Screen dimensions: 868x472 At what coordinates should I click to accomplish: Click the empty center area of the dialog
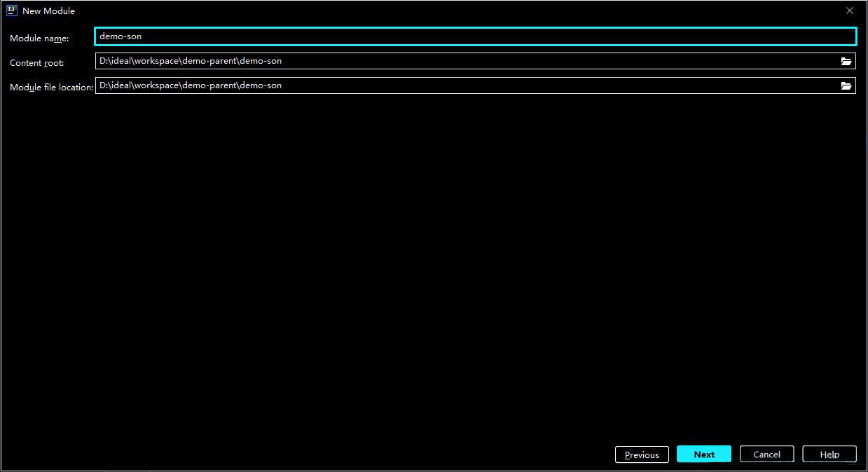[x=434, y=266]
